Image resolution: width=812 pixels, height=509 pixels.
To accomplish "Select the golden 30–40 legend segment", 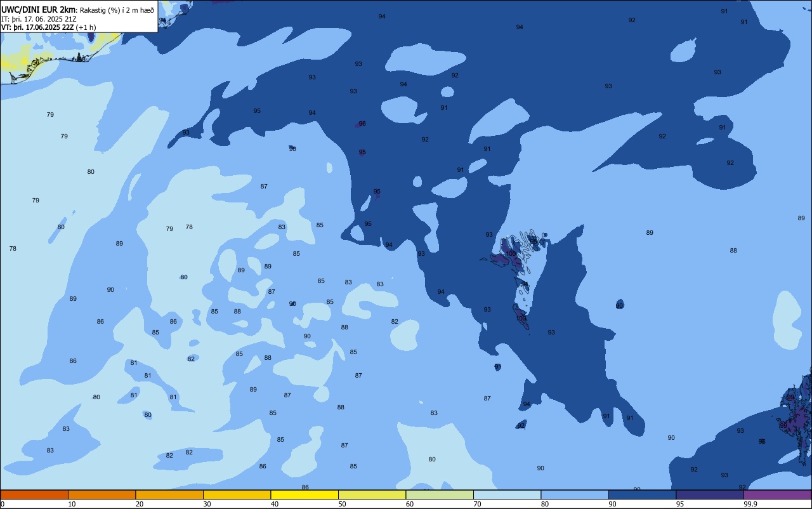I will pyautogui.click(x=237, y=494).
